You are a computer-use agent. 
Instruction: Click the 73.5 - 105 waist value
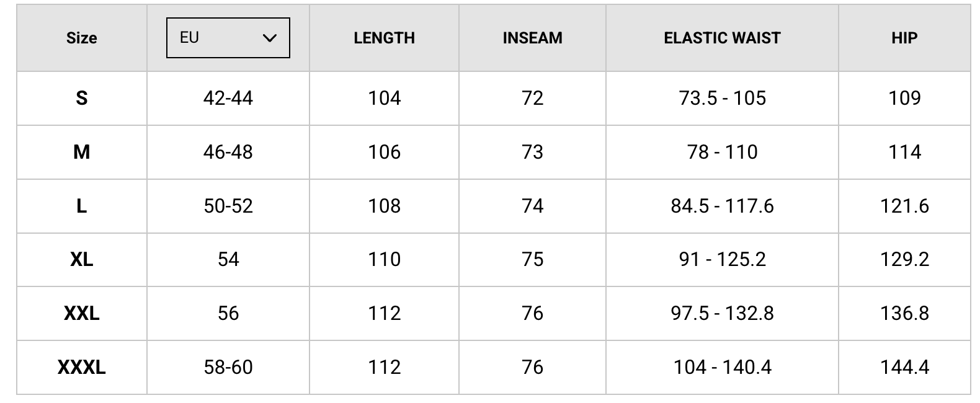tap(722, 98)
